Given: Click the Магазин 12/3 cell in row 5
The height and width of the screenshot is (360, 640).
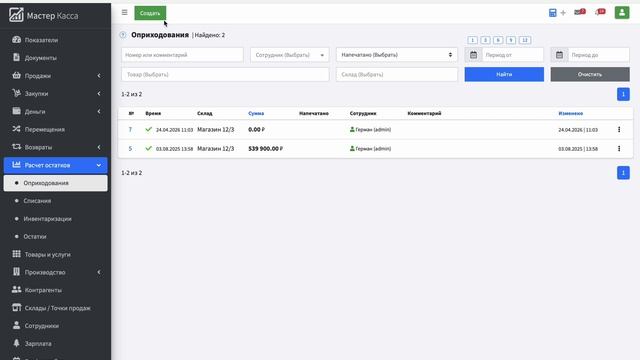Looking at the screenshot, I should pyautogui.click(x=216, y=149).
